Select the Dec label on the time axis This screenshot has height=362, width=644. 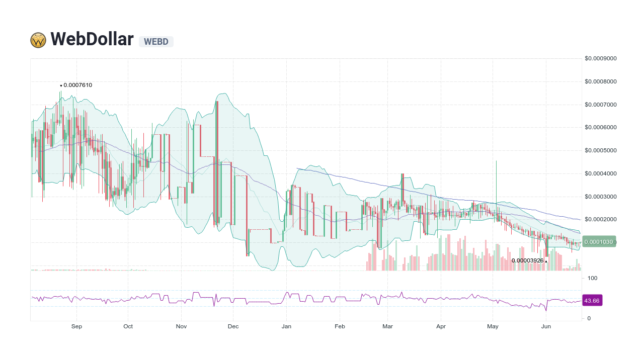click(x=233, y=326)
